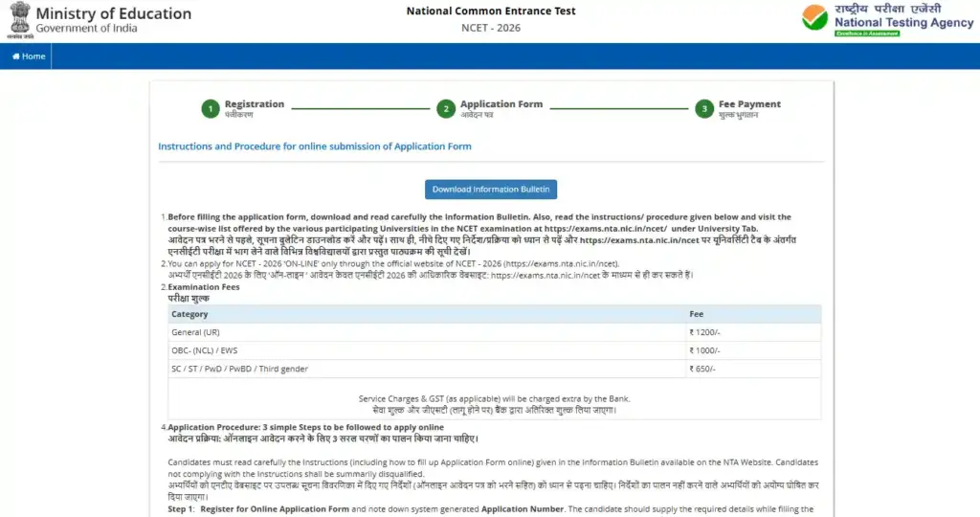Click the Category column header

point(189,314)
